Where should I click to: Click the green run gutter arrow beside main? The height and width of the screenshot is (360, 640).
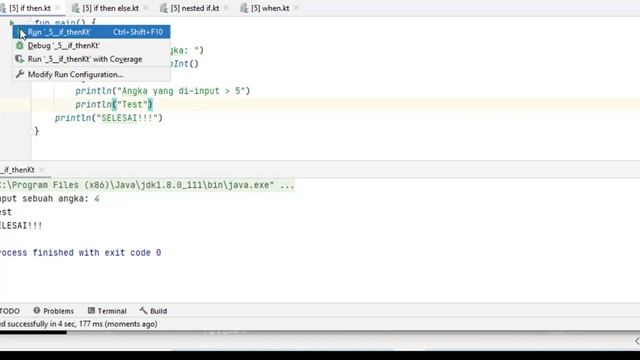pos(12,22)
